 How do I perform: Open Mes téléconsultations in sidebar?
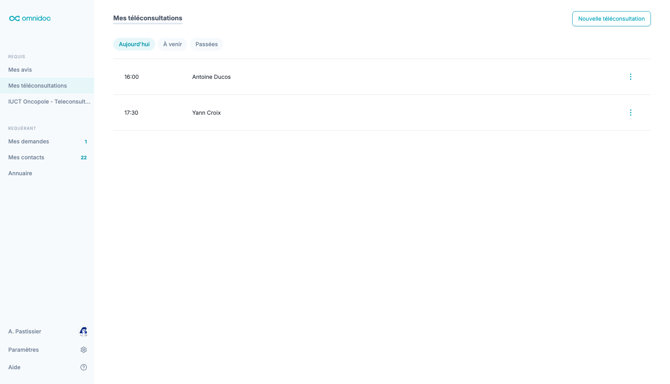[47, 86]
